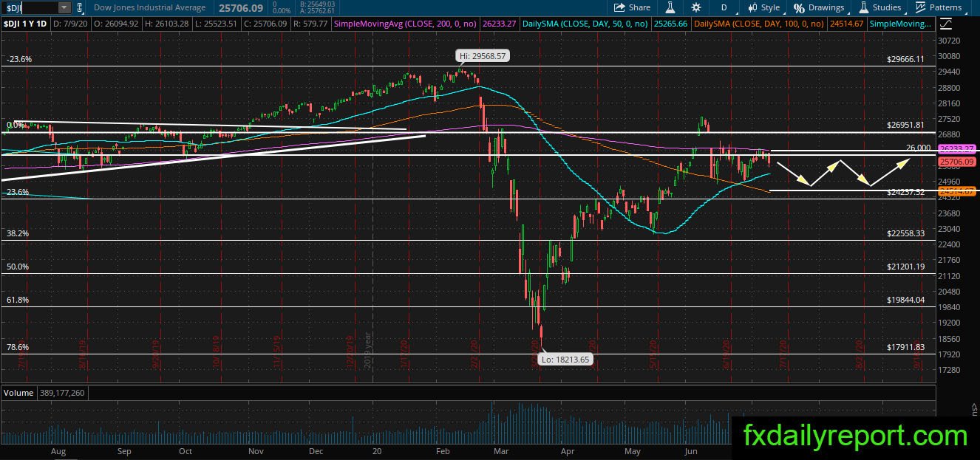Screen dimensions: 980x460
Task: Click the Mar label on time axis
Action: tap(501, 450)
